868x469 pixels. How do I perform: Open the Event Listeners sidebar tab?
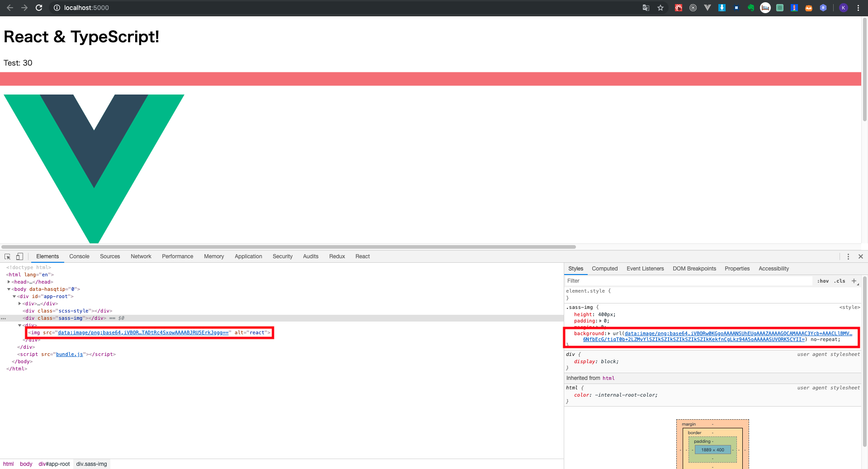[645, 269]
